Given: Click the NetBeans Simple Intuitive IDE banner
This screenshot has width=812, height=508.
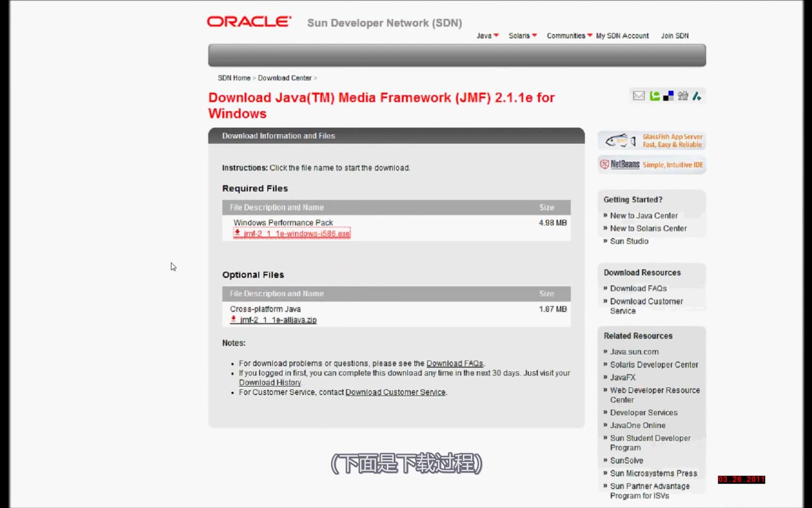Looking at the screenshot, I should [x=652, y=164].
